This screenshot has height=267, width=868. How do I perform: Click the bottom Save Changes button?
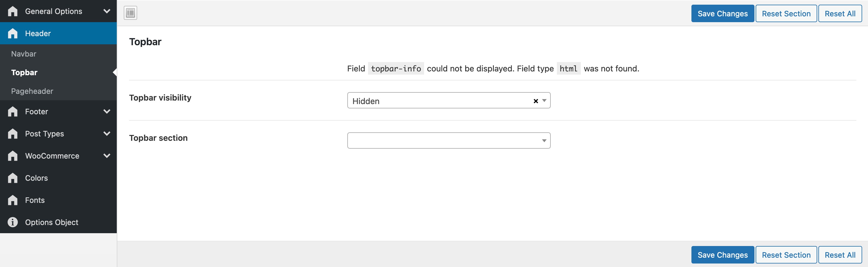coord(723,255)
